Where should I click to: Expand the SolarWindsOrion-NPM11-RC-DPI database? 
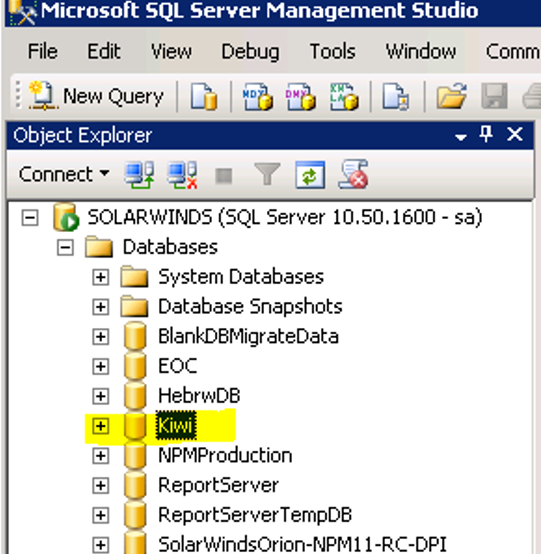coord(101,545)
